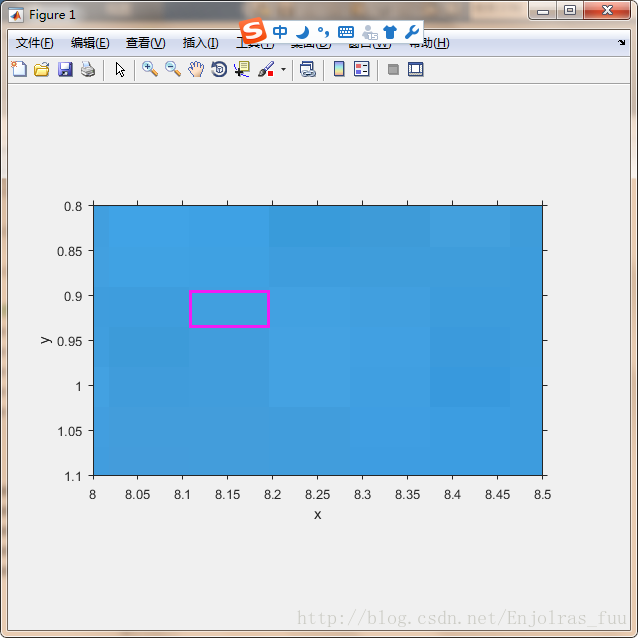Select the Data Cursor tool

click(242, 69)
